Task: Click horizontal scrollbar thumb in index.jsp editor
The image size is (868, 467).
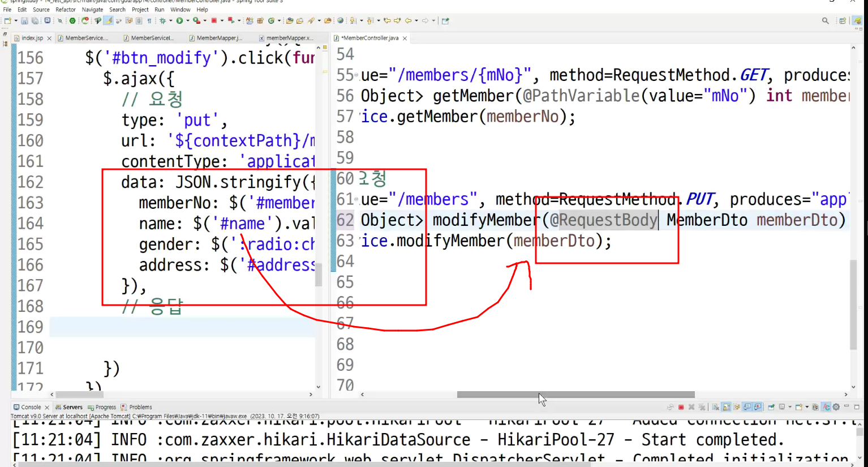Action: tap(79, 395)
